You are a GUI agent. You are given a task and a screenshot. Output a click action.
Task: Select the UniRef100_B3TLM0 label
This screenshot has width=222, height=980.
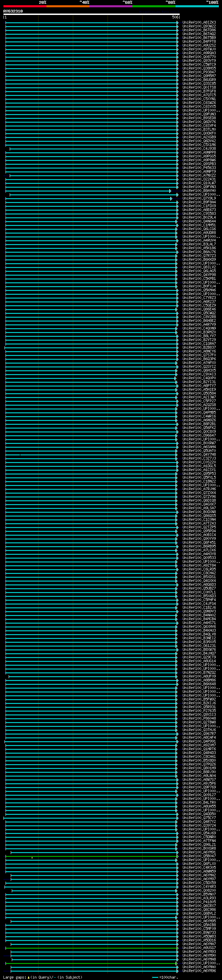click(199, 129)
